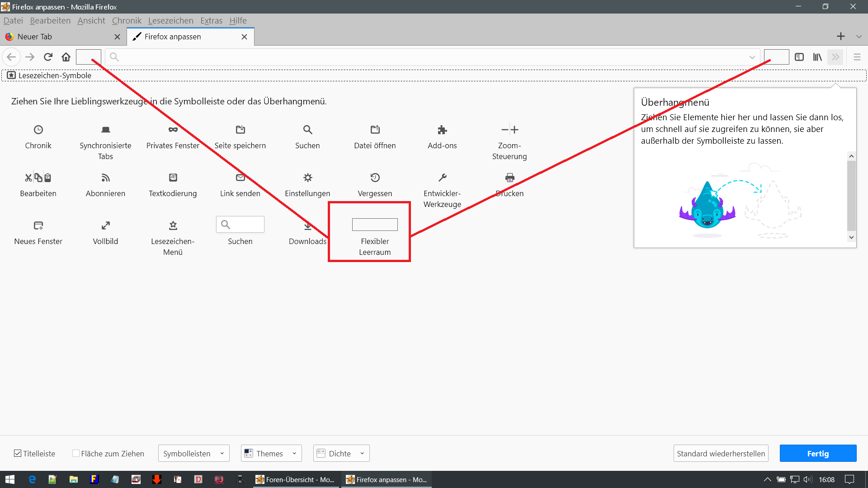The height and width of the screenshot is (488, 868).
Task: Expand the Themes dropdown
Action: [x=271, y=453]
